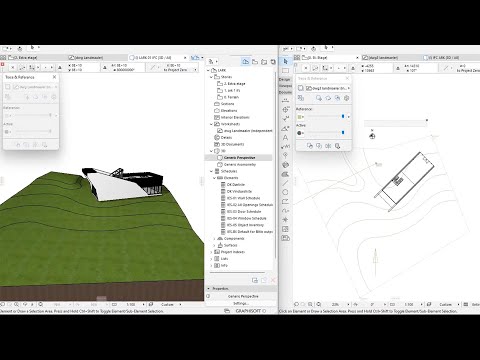Toggle the Trace checkbox in left Trace panel
The width and height of the screenshot is (480, 360).
pyautogui.click(x=8, y=87)
